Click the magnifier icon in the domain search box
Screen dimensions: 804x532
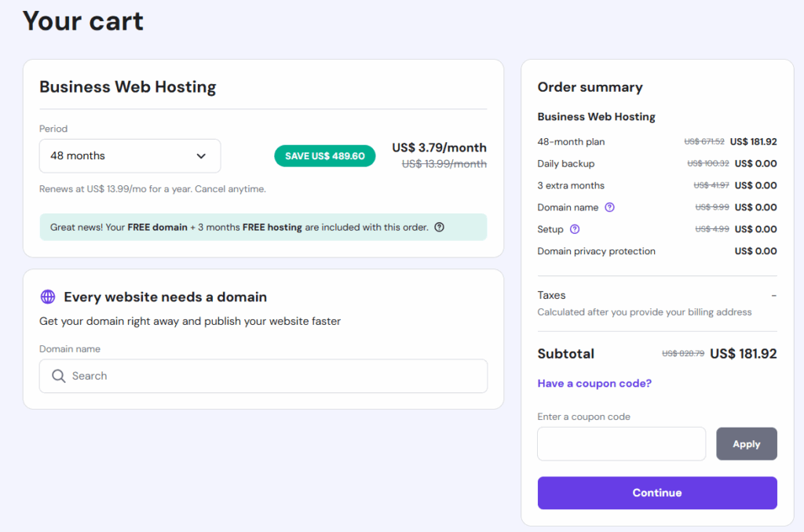pos(59,377)
